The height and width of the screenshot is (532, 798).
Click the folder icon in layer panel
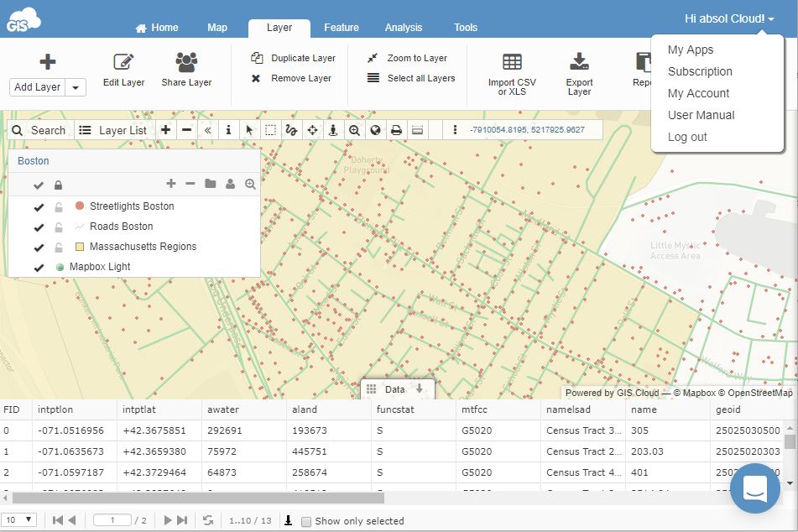[x=210, y=183]
